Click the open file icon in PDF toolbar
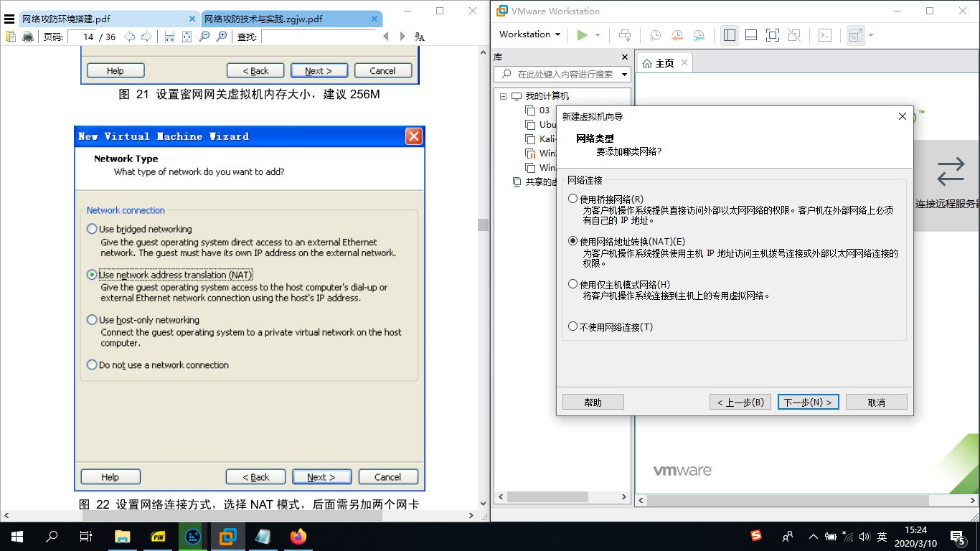 click(x=11, y=37)
